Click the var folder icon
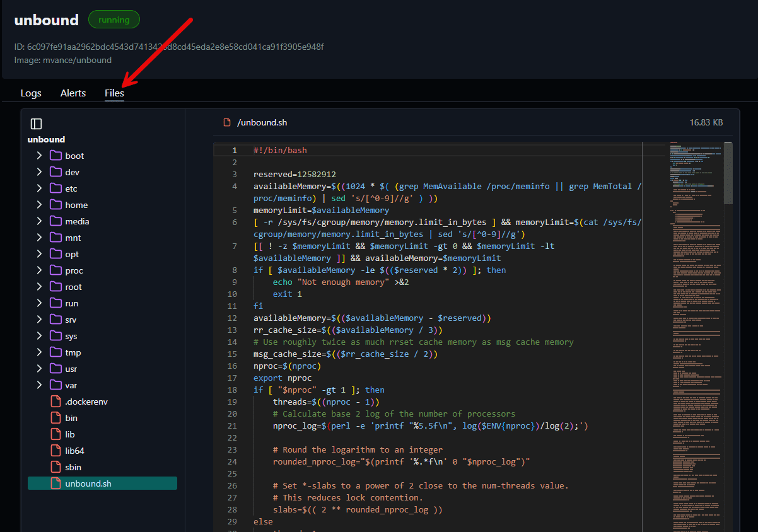The image size is (758, 532). [55, 385]
